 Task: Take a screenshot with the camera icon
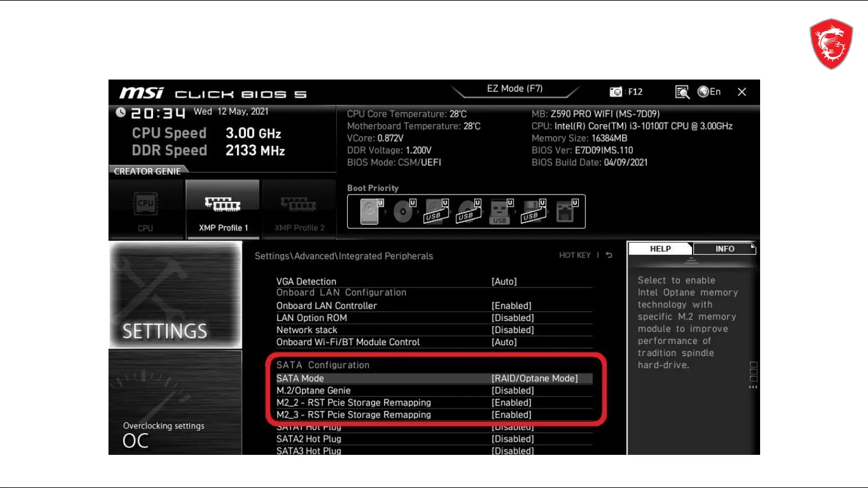click(x=615, y=92)
